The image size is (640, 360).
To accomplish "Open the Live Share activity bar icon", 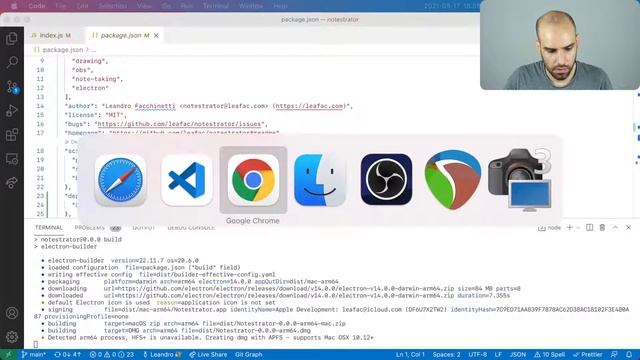I will click(x=12, y=182).
